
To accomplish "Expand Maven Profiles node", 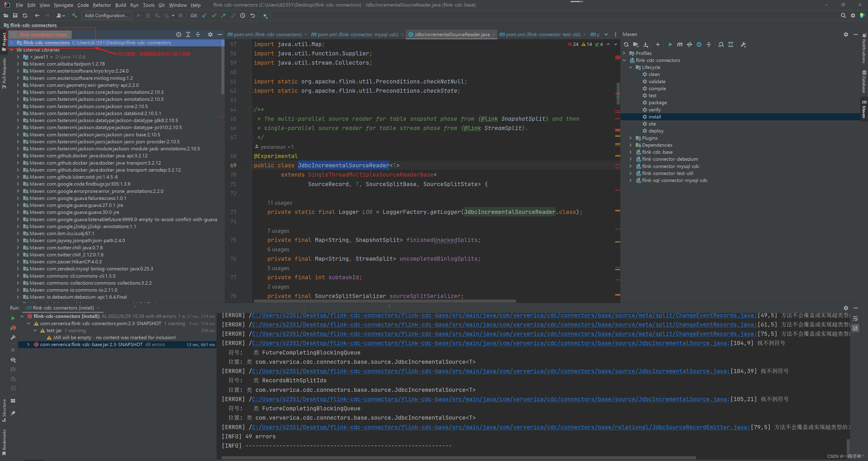I will [x=624, y=53].
